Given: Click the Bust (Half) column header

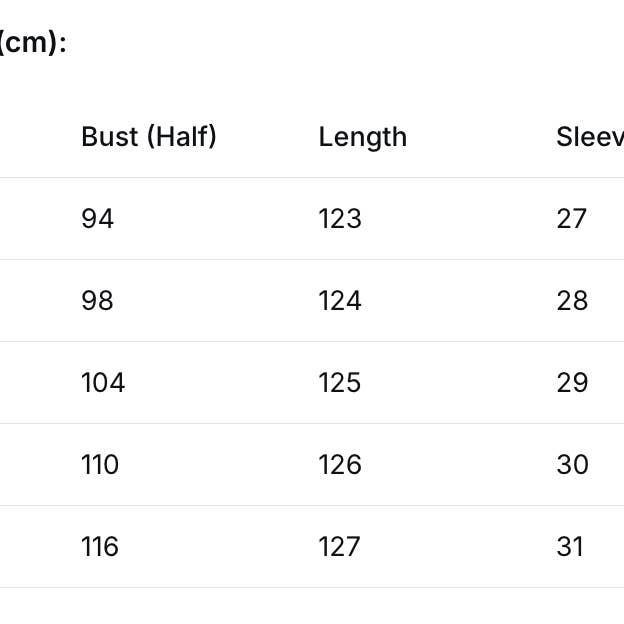Looking at the screenshot, I should (148, 137).
